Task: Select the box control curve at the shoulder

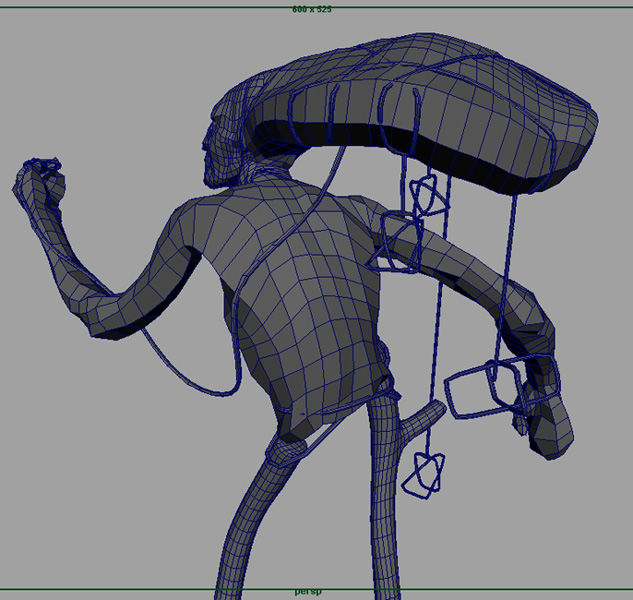Action: point(396,242)
